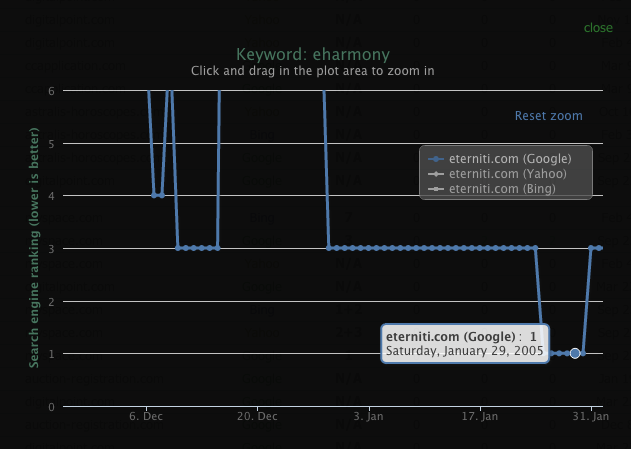Click the green close link
This screenshot has width=631, height=449.
pos(598,28)
